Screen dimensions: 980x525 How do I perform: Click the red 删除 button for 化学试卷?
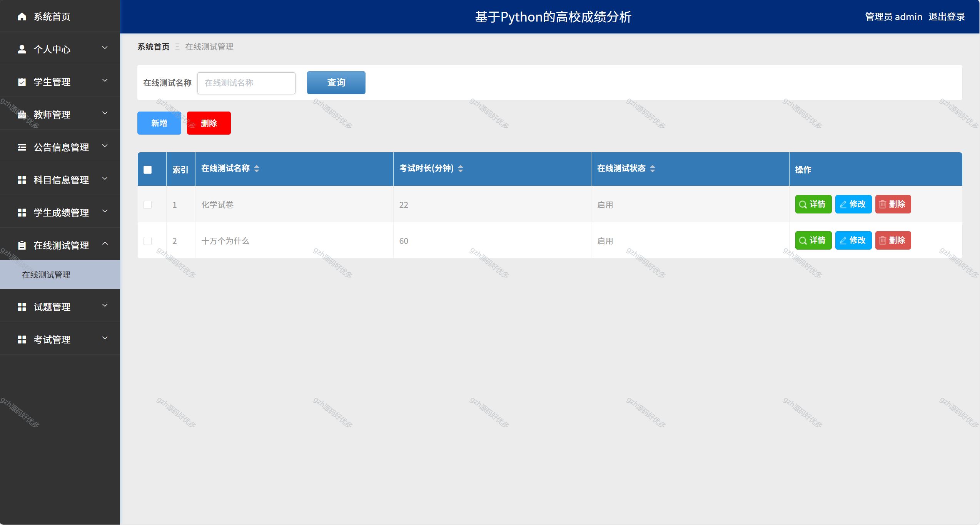(893, 204)
